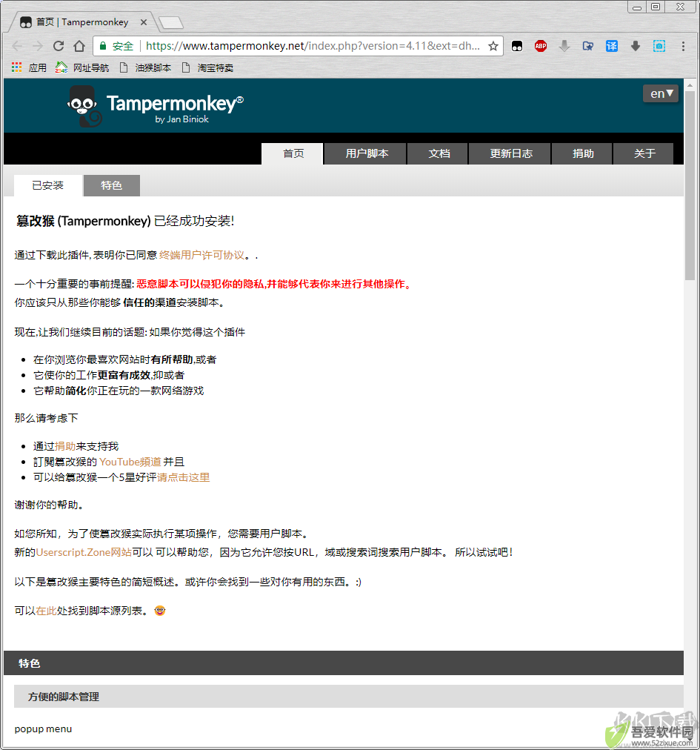Open Userscript.Zone网站 link

(x=84, y=552)
